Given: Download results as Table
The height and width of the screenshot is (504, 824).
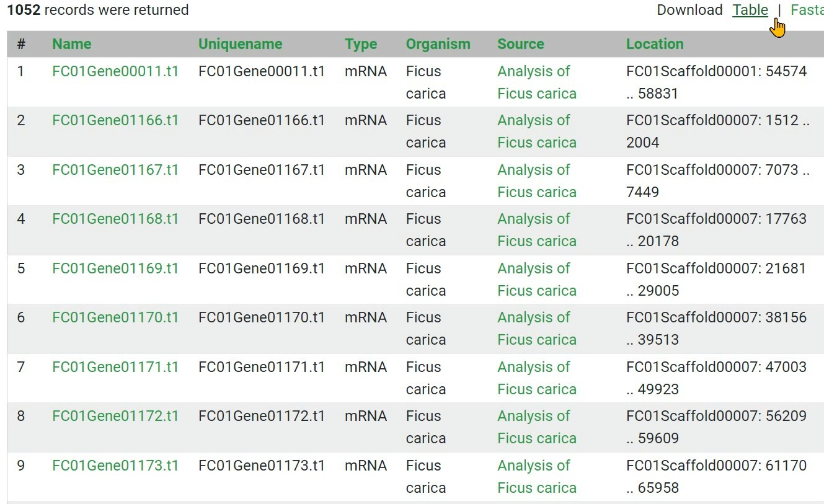Looking at the screenshot, I should pyautogui.click(x=750, y=10).
